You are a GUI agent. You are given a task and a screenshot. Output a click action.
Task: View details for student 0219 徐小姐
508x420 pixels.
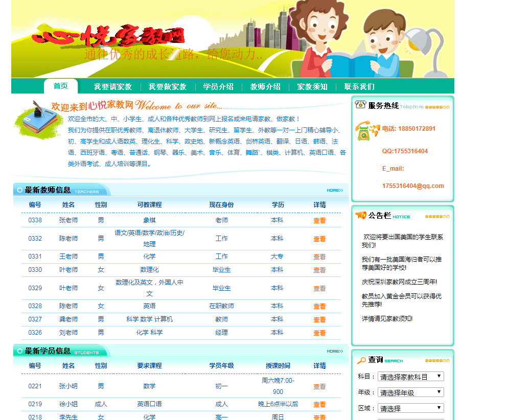tap(319, 405)
